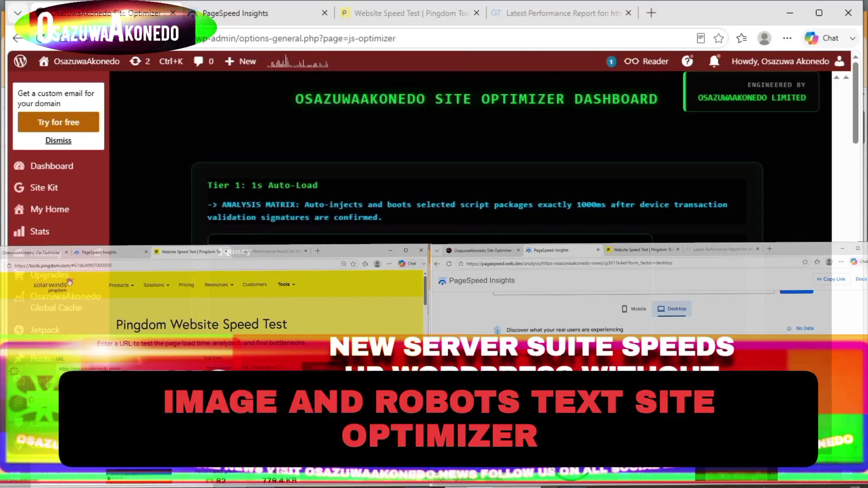Click Ctrl+K command palette shortcut
This screenshot has width=868, height=488.
171,61
